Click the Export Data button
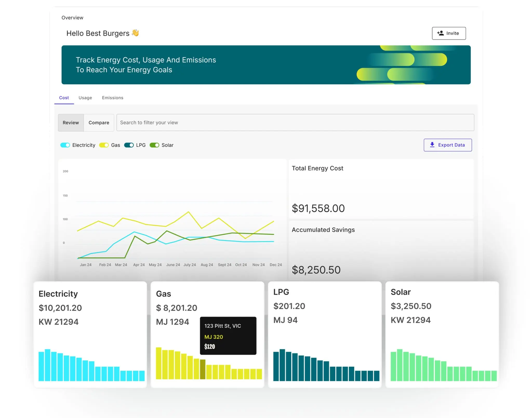 pyautogui.click(x=448, y=145)
